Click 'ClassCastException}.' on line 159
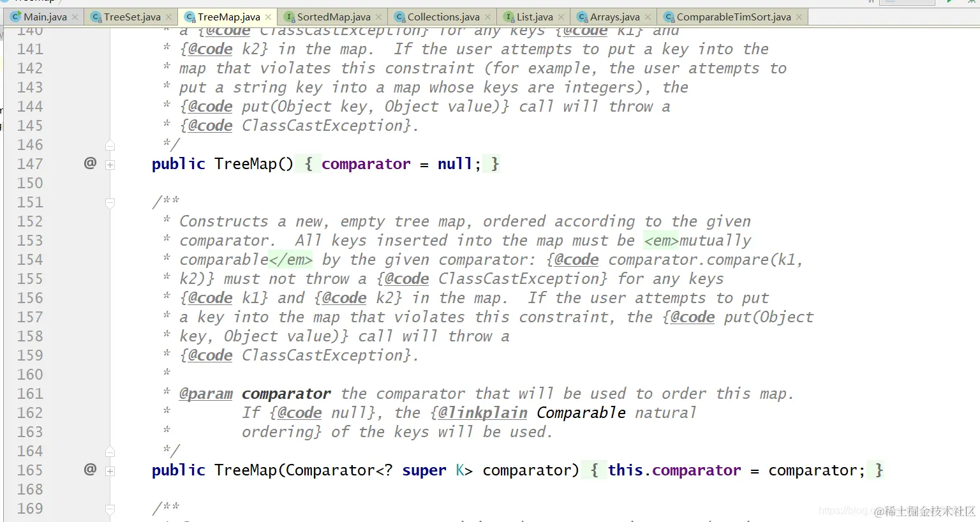This screenshot has height=522, width=980. tap(330, 355)
